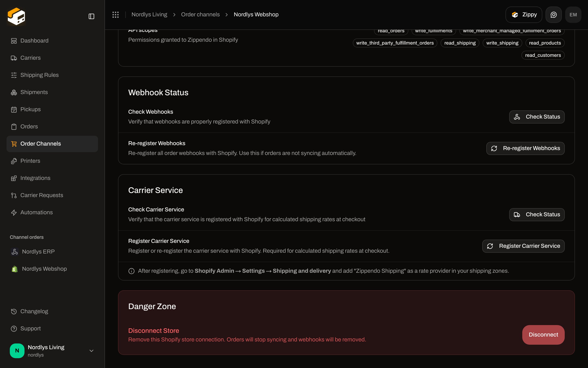Click the Automations lightning icon
The image size is (588, 368).
[14, 212]
